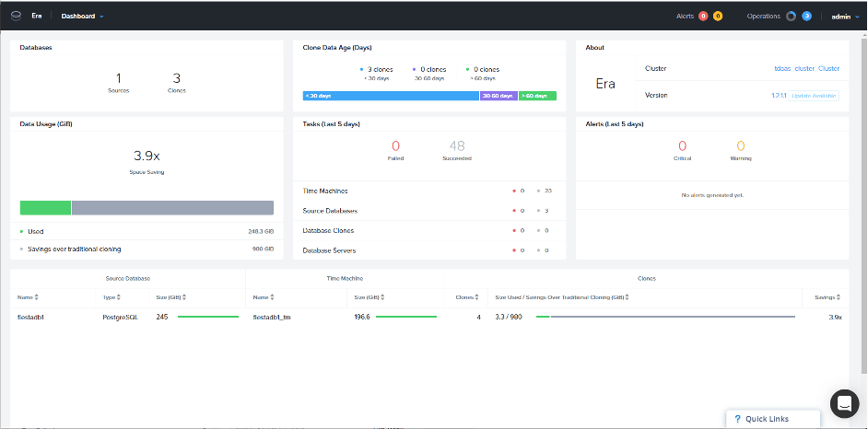Click version number 1.2.1.1
The image size is (868, 429).
point(779,96)
